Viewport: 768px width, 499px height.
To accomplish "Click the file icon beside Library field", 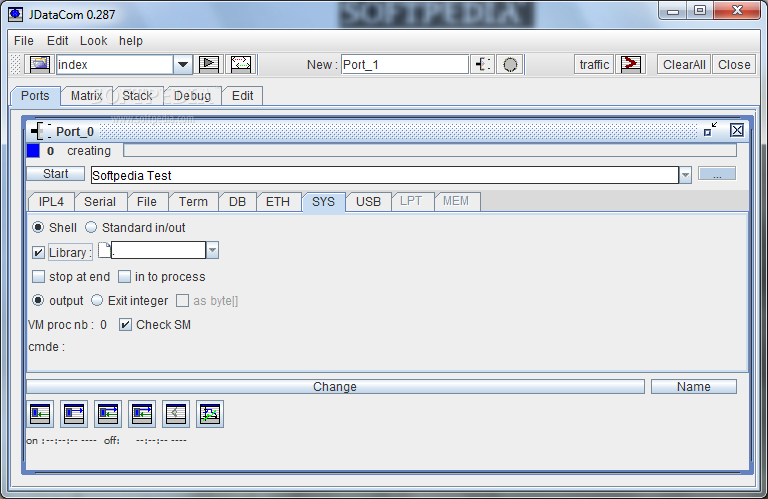I will coord(104,250).
